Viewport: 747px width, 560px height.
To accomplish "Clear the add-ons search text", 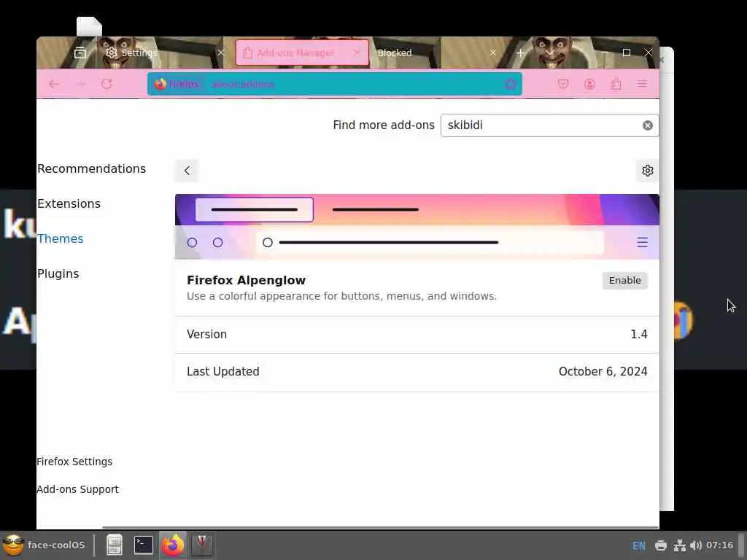I will [648, 125].
